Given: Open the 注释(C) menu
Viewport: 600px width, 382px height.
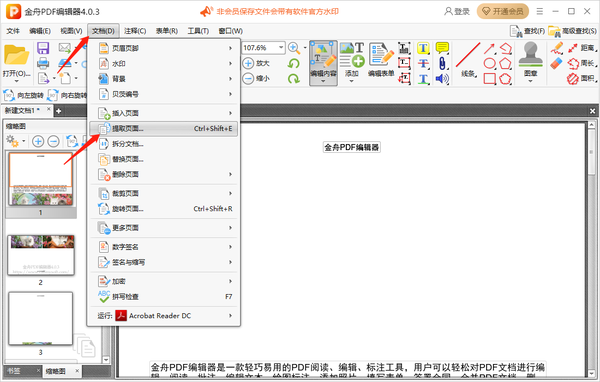Looking at the screenshot, I should (x=135, y=31).
